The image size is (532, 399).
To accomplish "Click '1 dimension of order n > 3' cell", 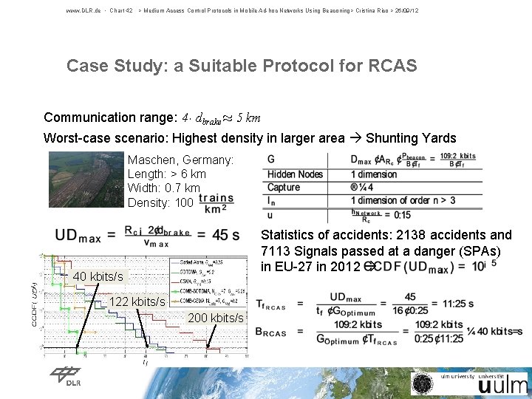I will tap(403, 200).
